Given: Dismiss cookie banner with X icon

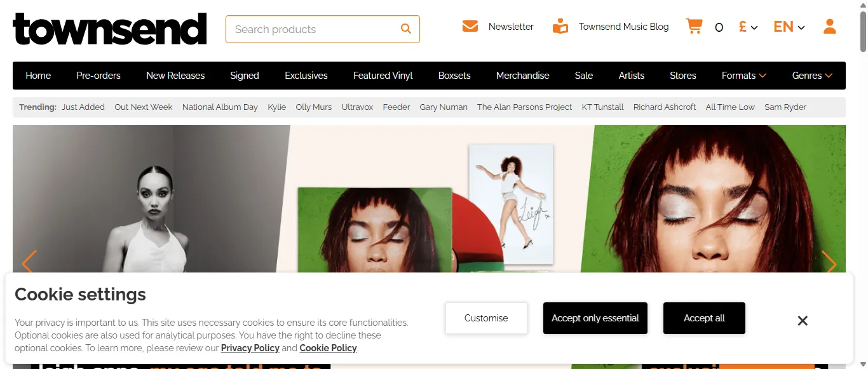Looking at the screenshot, I should click(x=803, y=321).
